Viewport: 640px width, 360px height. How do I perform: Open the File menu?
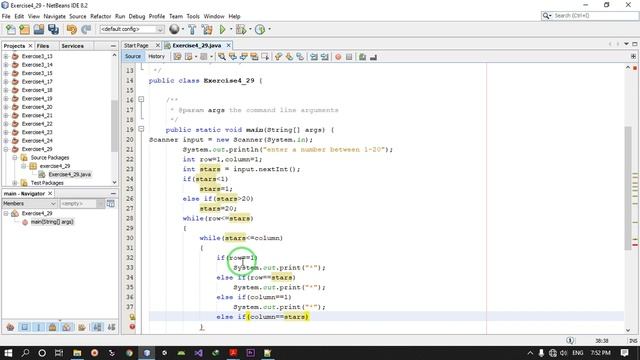tap(6, 16)
